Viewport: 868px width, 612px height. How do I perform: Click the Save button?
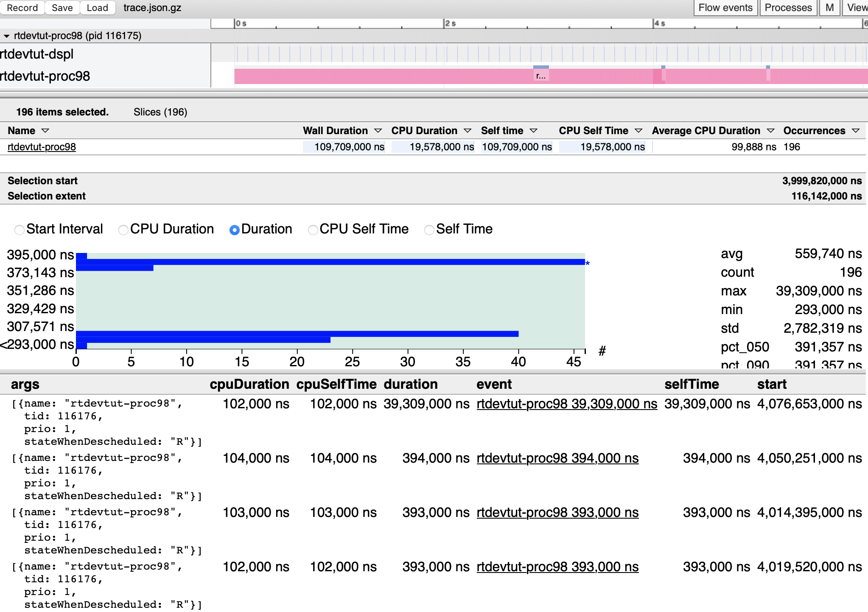pos(62,8)
